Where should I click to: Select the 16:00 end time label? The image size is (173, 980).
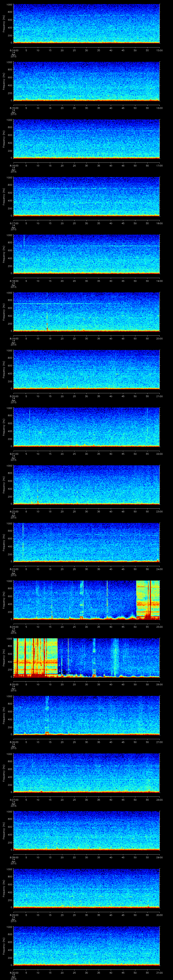coord(160,108)
